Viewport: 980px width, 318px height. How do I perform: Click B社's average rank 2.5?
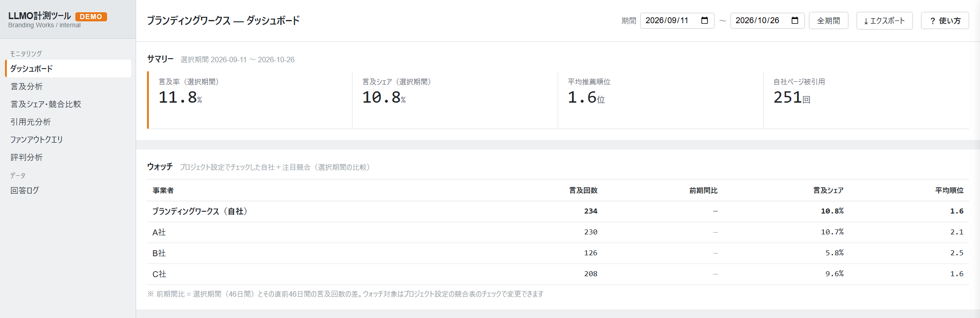click(957, 253)
